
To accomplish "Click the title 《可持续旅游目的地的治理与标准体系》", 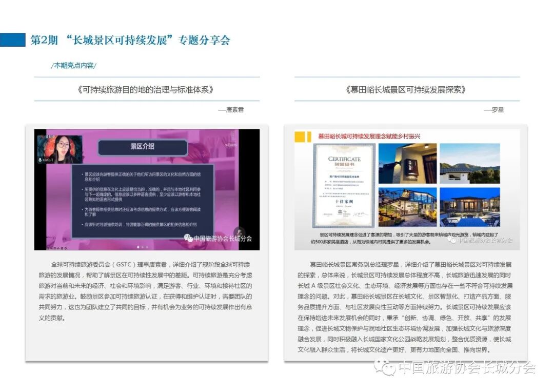I will pos(145,90).
